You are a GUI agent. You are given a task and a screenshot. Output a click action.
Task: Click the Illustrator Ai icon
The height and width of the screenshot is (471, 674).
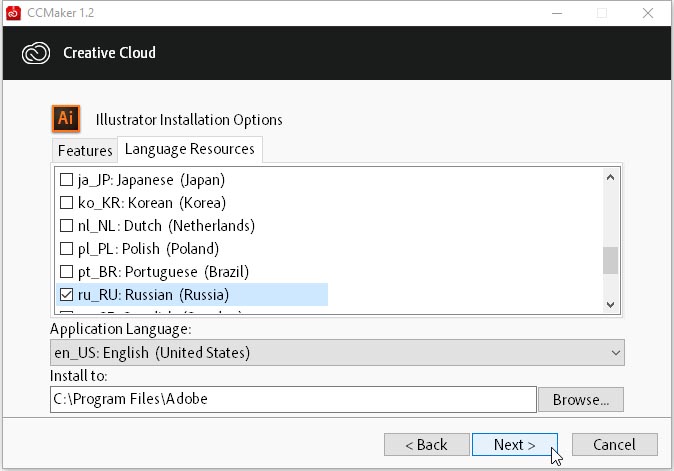66,118
